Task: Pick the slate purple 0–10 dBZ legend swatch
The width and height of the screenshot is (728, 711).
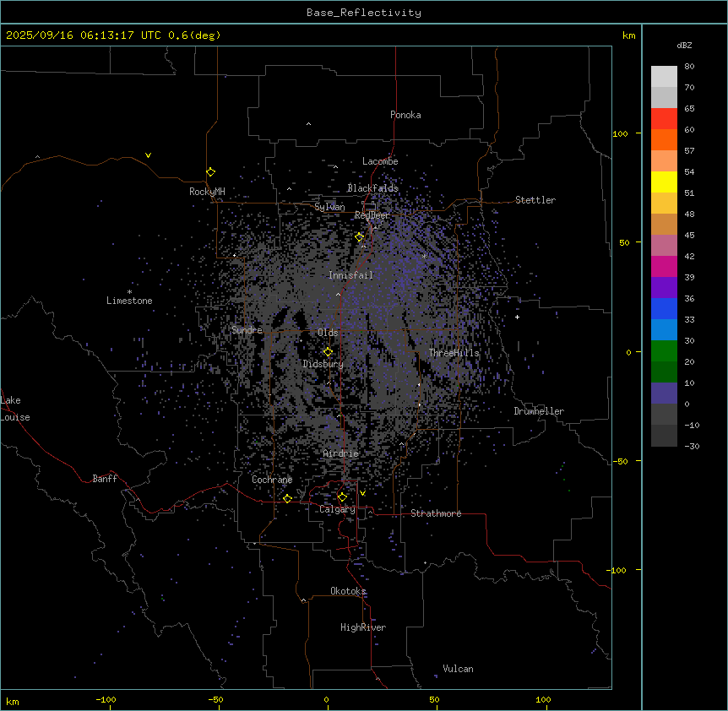Action: click(664, 393)
